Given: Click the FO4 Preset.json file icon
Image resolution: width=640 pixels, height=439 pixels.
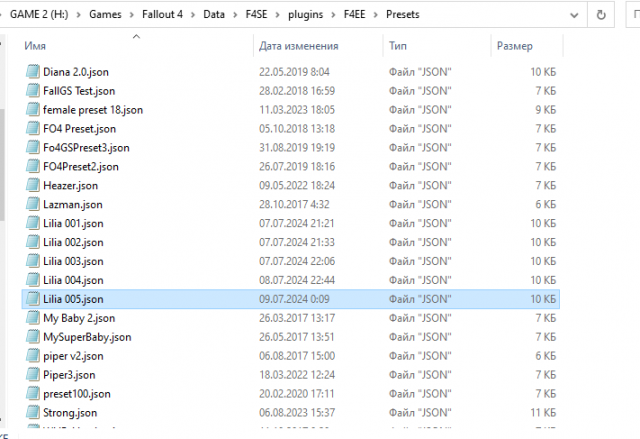Looking at the screenshot, I should coord(33,129).
